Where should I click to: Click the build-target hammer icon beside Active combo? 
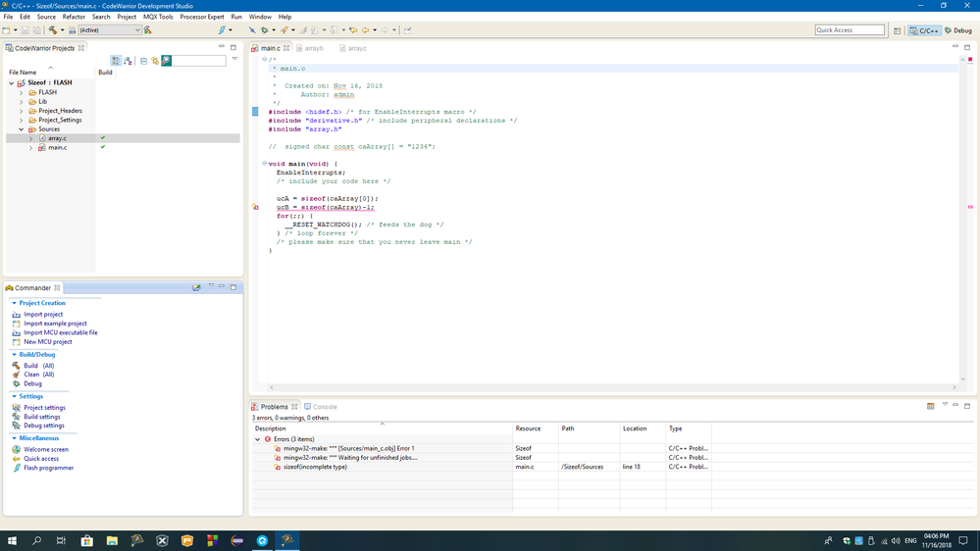pyautogui.click(x=148, y=30)
